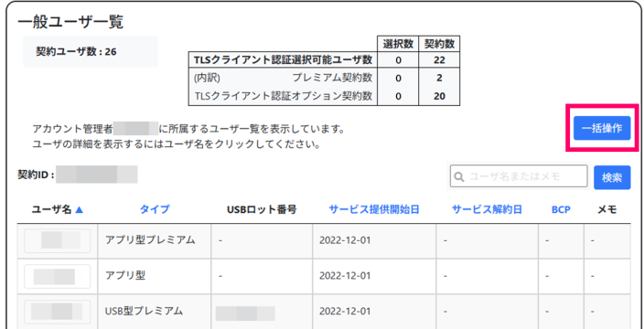This screenshot has height=329, width=644.
Task: Sort by BCP column header
Action: 561,209
